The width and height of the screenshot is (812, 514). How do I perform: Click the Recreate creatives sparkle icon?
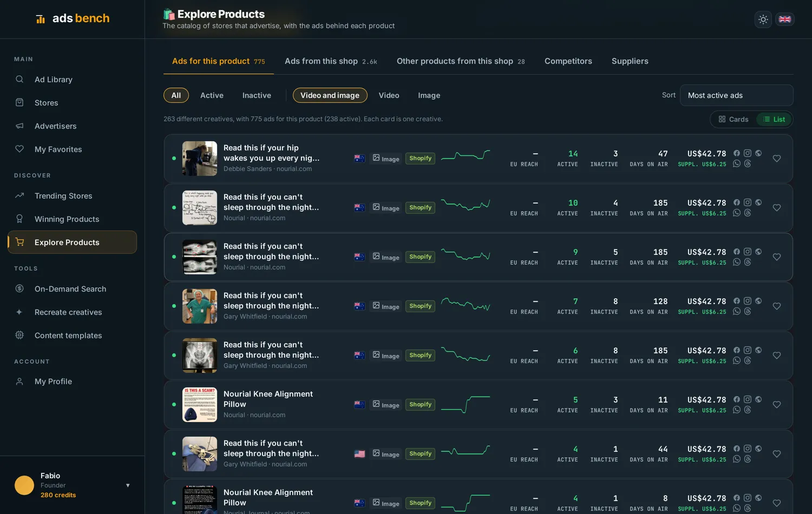[x=19, y=312]
